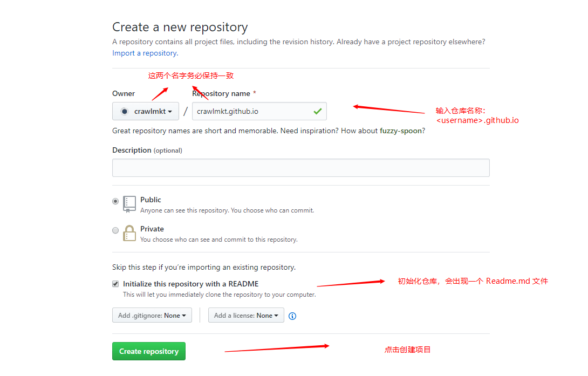Open the Owner crawlmkt dropdown
Image resolution: width=588 pixels, height=376 pixels.
pyautogui.click(x=146, y=111)
